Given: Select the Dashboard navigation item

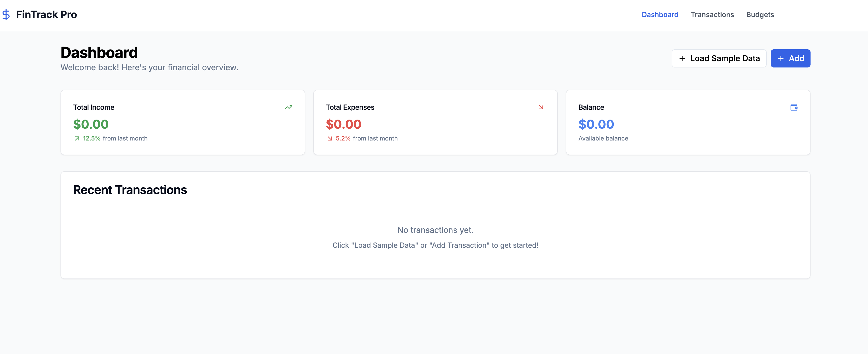Looking at the screenshot, I should [660, 14].
